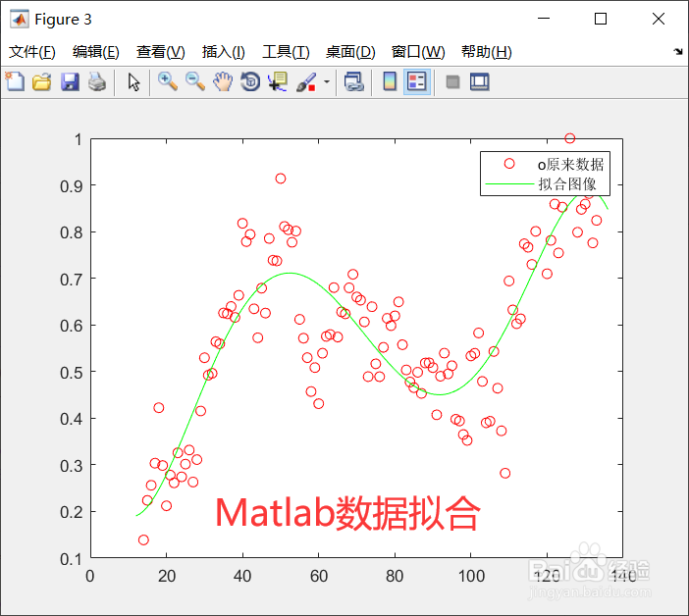Click the dock figure arrow at menu bar end

[678, 51]
